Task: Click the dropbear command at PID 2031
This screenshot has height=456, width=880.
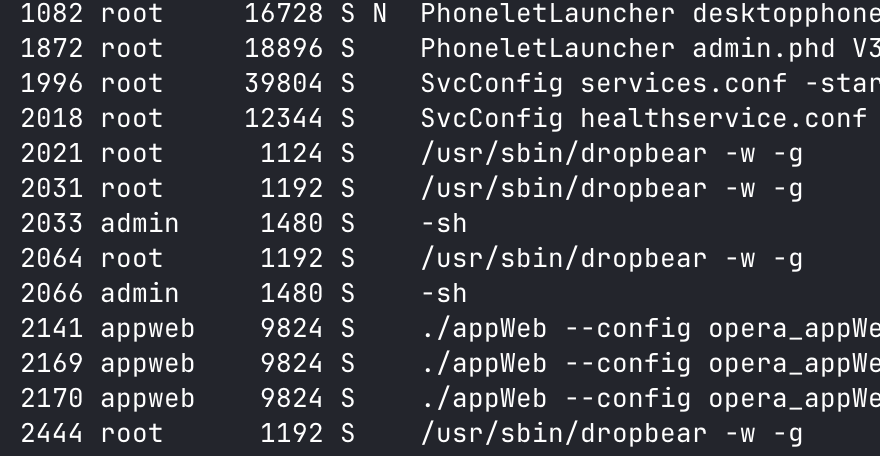Action: click(612, 189)
